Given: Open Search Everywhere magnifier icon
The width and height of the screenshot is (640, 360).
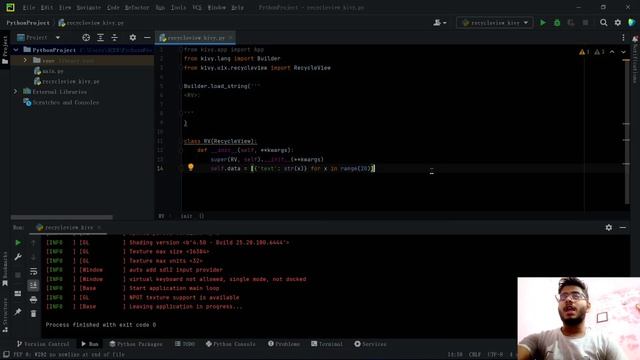Looking at the screenshot, I should tap(603, 23).
